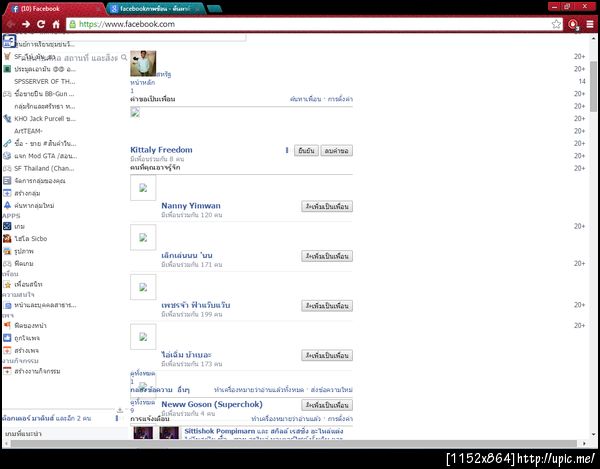Open Nanny Yimwan's profile link
Image resolution: width=600 pixels, height=469 pixels.
[191, 206]
